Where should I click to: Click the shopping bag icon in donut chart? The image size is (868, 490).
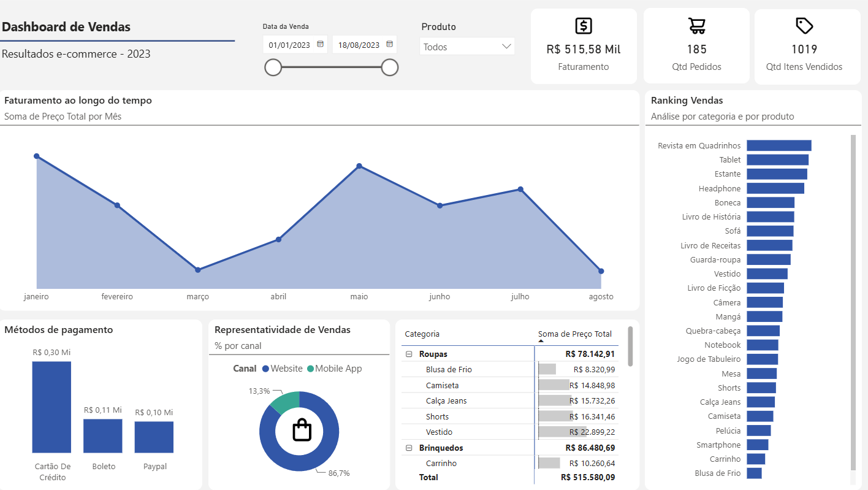click(302, 430)
